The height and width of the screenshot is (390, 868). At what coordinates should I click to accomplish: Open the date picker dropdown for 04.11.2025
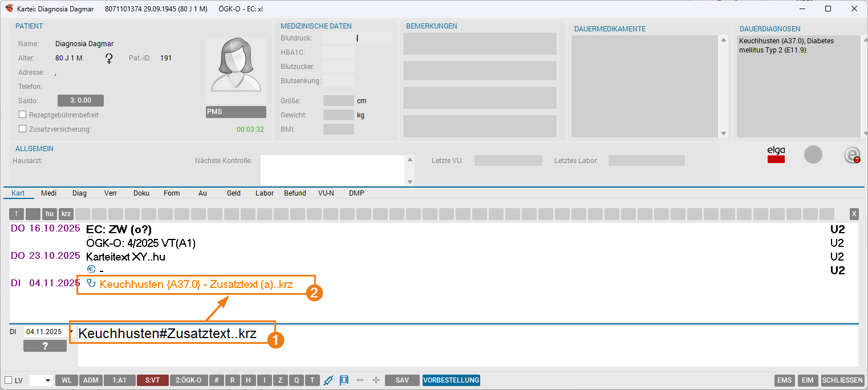pyautogui.click(x=71, y=332)
